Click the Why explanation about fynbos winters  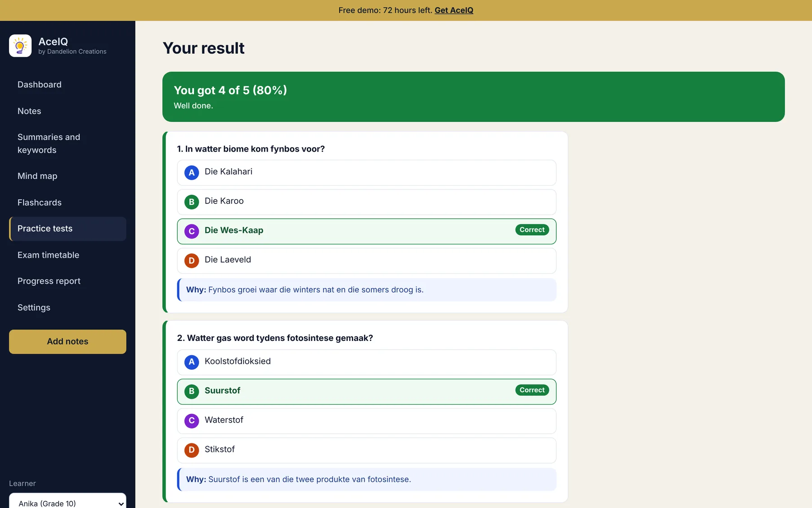367,290
